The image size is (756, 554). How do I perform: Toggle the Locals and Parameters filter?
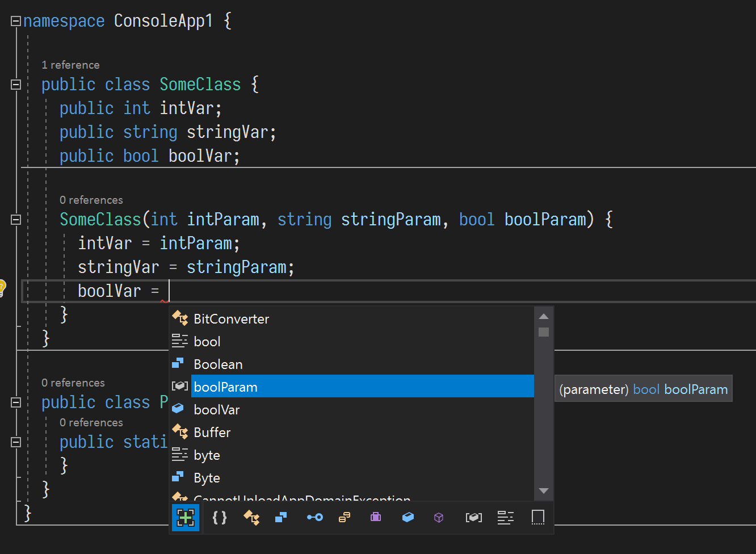click(x=474, y=517)
